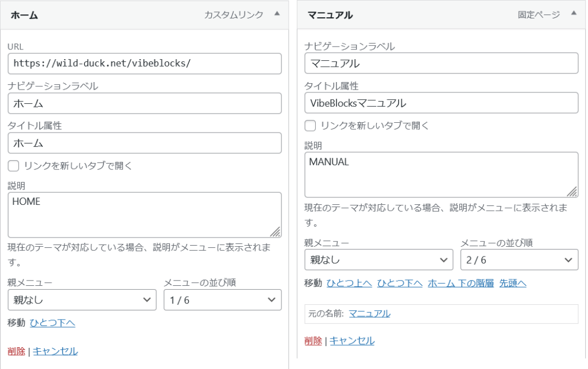Screen dimensions: 588x369
Task: Click ひとつ下へ link in ホーム panel
Action: (x=52, y=323)
